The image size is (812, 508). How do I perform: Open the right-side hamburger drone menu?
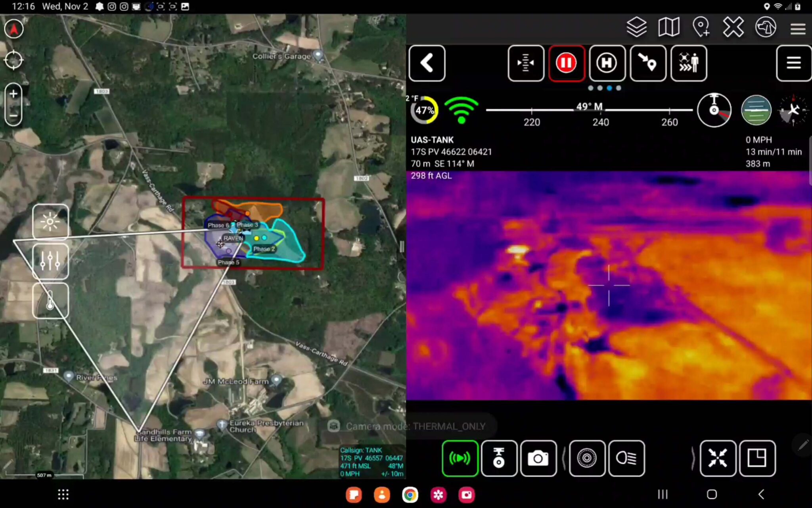coord(793,63)
